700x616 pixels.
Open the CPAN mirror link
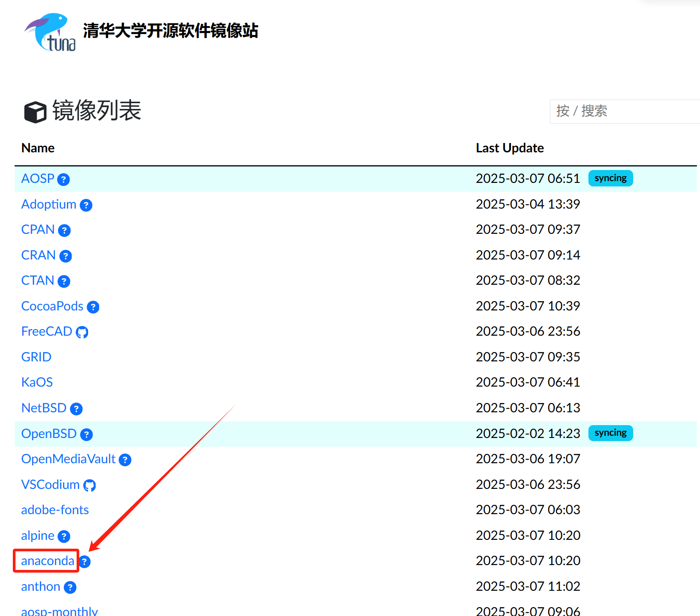(38, 229)
